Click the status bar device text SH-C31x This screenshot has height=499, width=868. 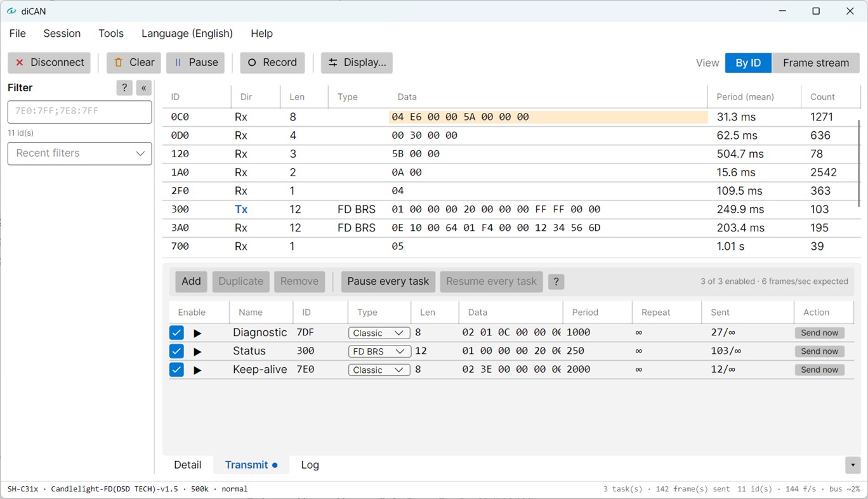(23, 489)
